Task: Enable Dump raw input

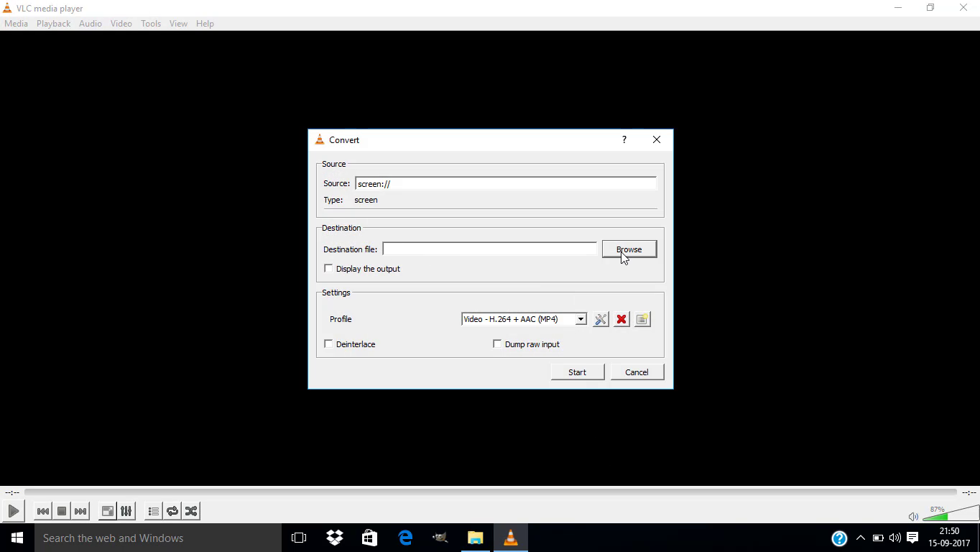Action: tap(497, 344)
